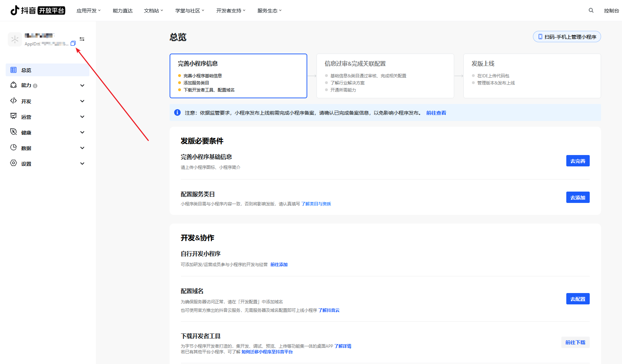
Task: Select the 完善小程序信息 step card
Action: [238, 76]
